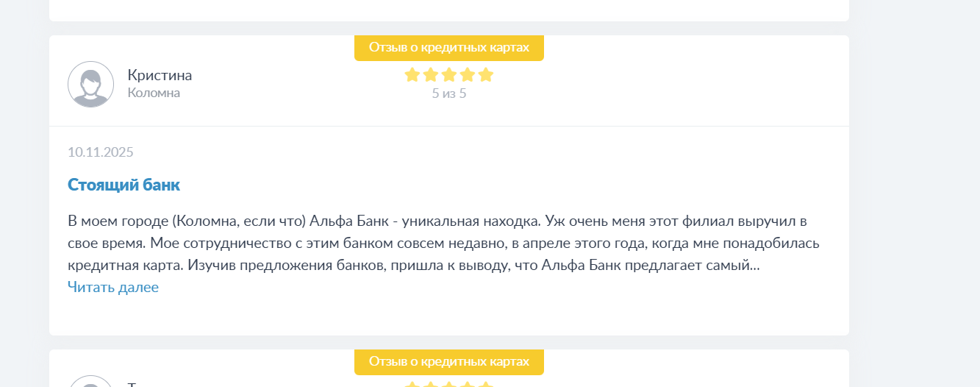Click the reviewer name 'Кристина'

[x=160, y=75]
